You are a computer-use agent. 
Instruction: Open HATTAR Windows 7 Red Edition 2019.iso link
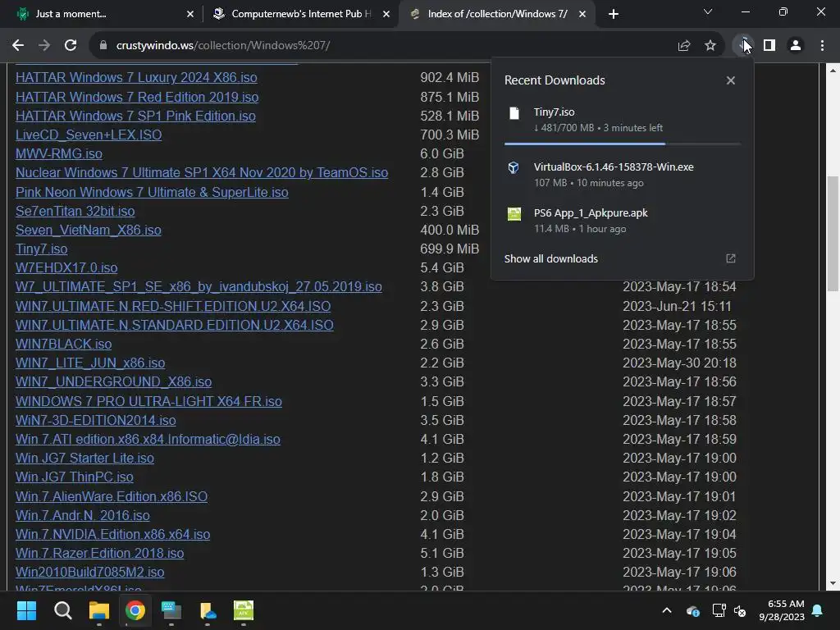coord(137,97)
